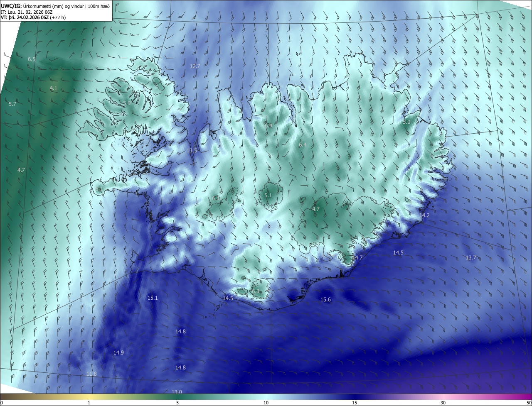This screenshot has height=406, width=532.
Task: Click the 11.8 value label
Action: (92, 374)
